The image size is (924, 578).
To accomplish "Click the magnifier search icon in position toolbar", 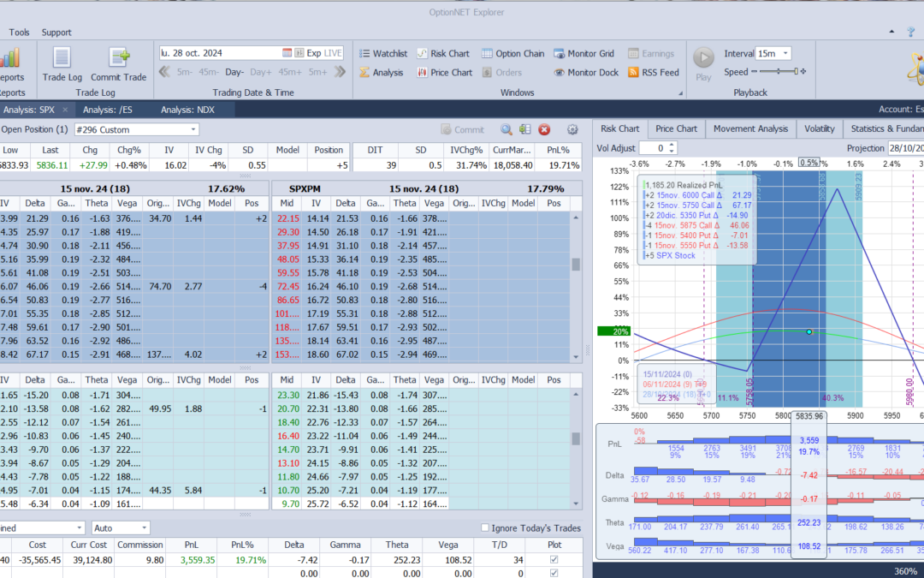I will pyautogui.click(x=506, y=130).
